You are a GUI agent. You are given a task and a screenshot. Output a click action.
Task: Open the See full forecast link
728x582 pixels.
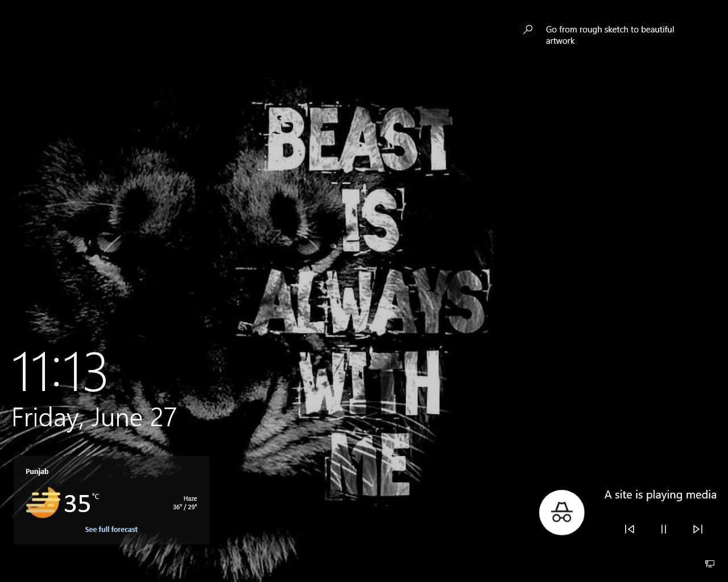pos(111,529)
